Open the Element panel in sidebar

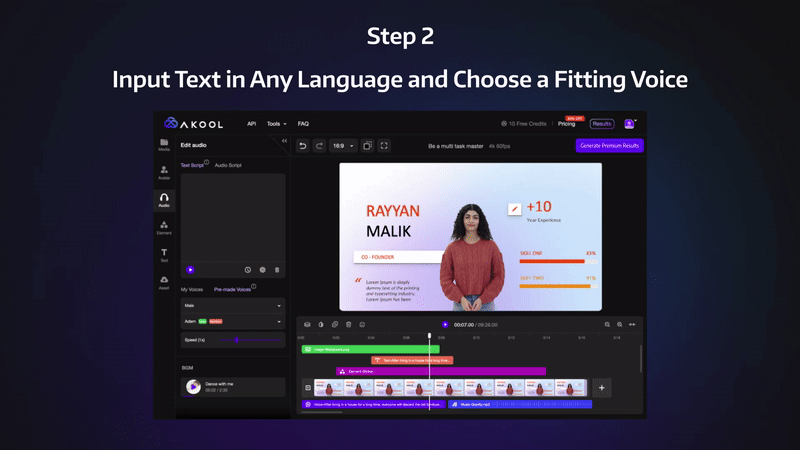pyautogui.click(x=164, y=227)
